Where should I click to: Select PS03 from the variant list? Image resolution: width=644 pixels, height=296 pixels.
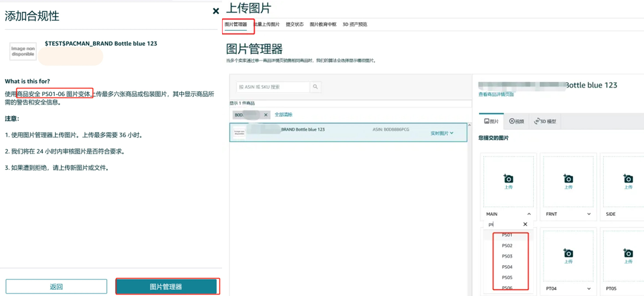tap(507, 256)
